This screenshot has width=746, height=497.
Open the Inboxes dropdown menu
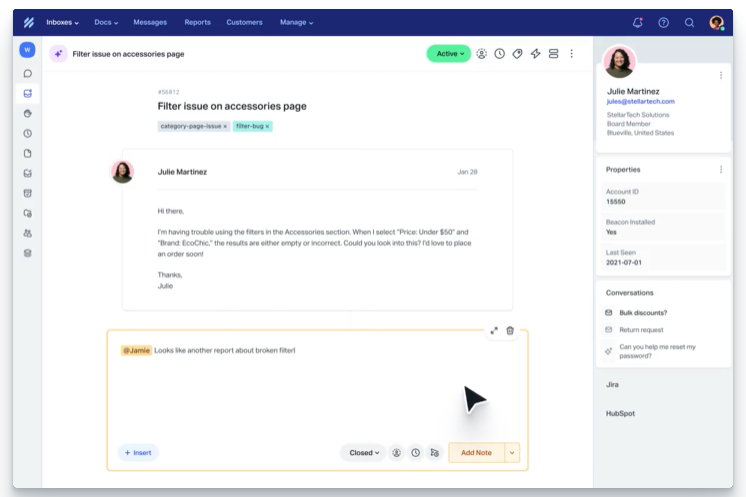pyautogui.click(x=62, y=22)
